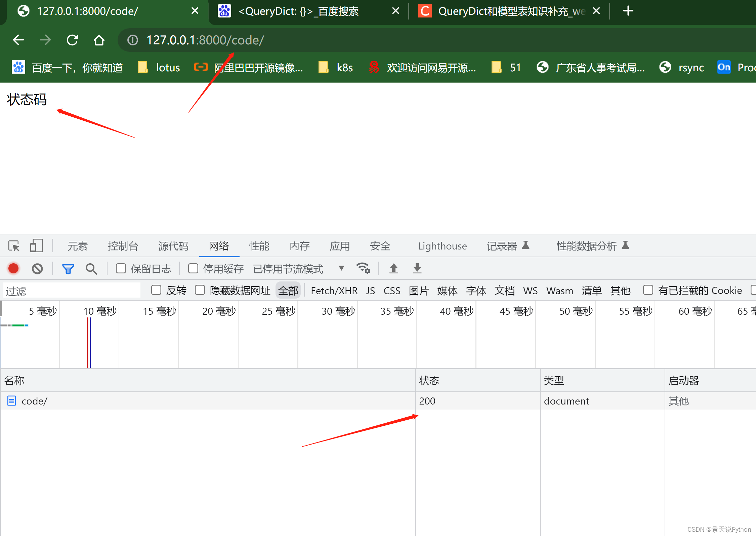Check the 有已拦截的 Cookie checkbox

pyautogui.click(x=648, y=290)
